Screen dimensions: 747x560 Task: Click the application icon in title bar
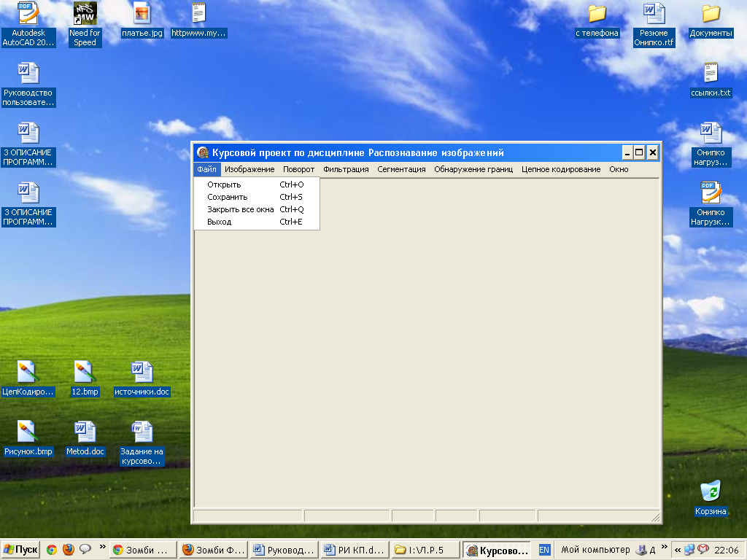203,152
